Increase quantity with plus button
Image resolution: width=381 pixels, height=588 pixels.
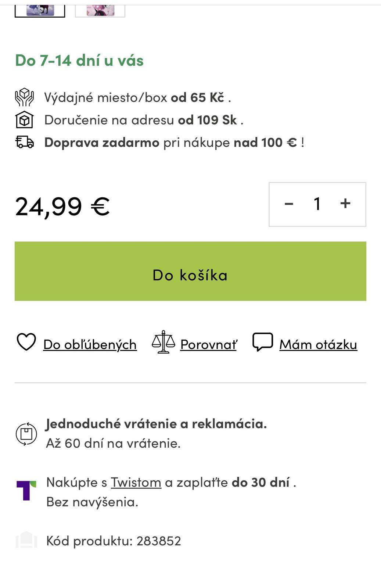coord(345,204)
